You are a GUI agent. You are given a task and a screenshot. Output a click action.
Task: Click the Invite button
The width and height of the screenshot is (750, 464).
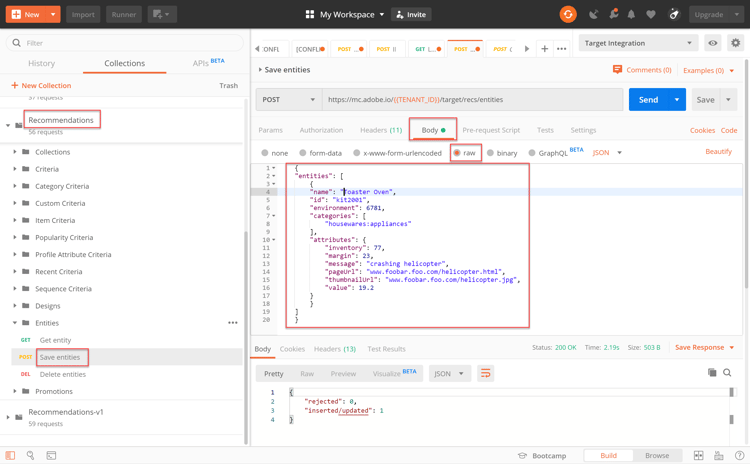(x=411, y=14)
